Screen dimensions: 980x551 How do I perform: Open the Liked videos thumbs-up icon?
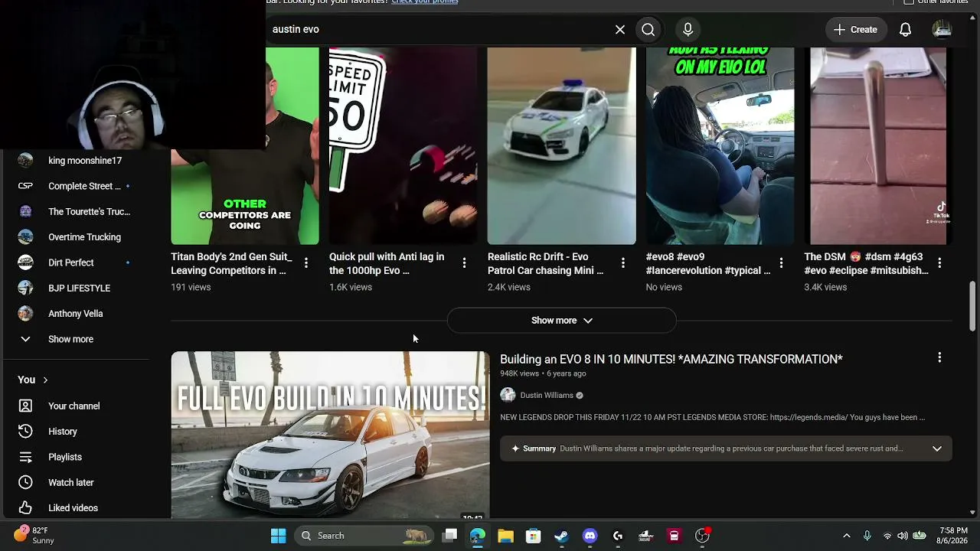25,507
